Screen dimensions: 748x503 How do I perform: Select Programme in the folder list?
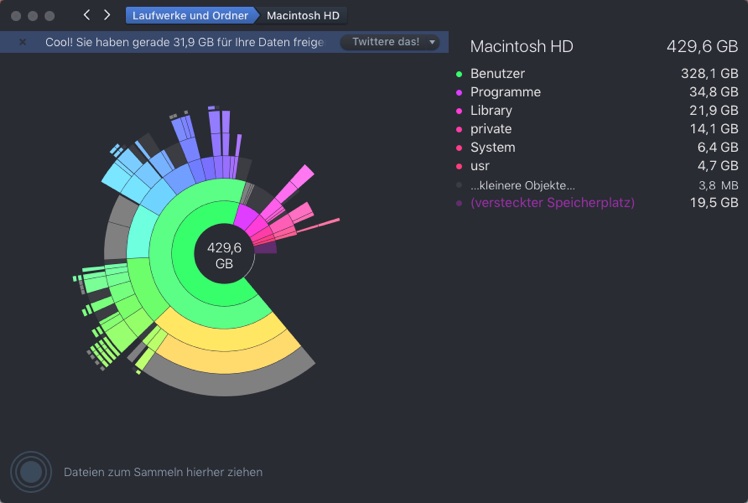coord(597,92)
